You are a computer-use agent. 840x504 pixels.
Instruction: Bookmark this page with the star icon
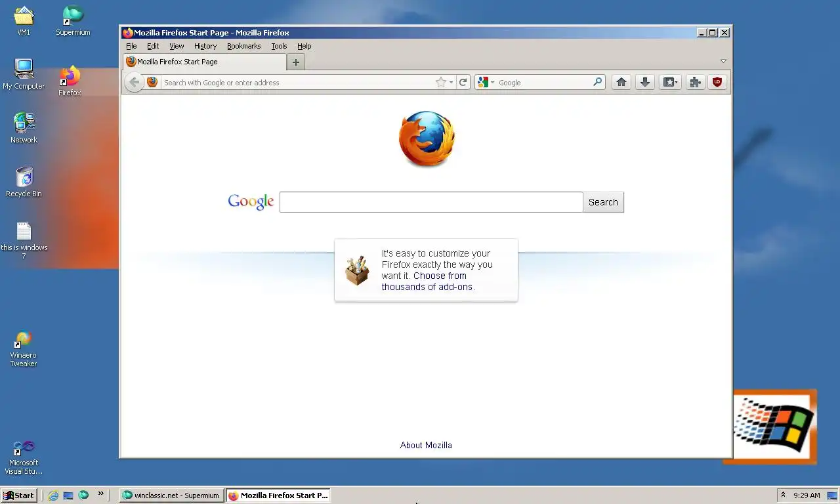pos(440,82)
